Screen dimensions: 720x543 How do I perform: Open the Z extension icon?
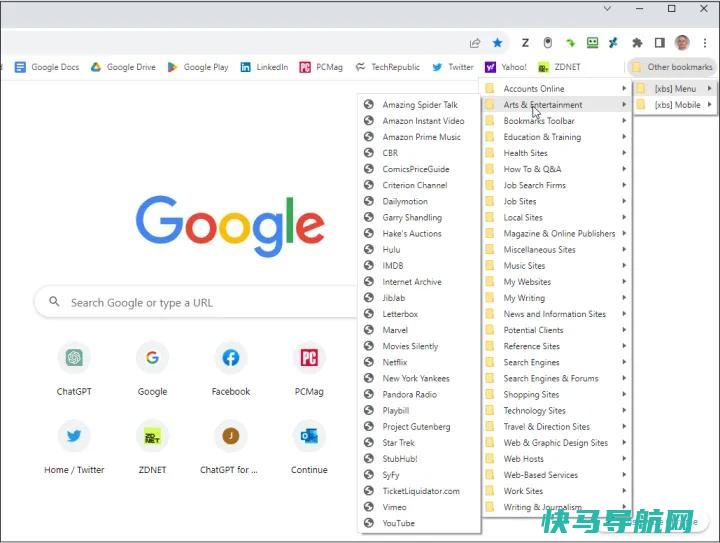pos(525,43)
